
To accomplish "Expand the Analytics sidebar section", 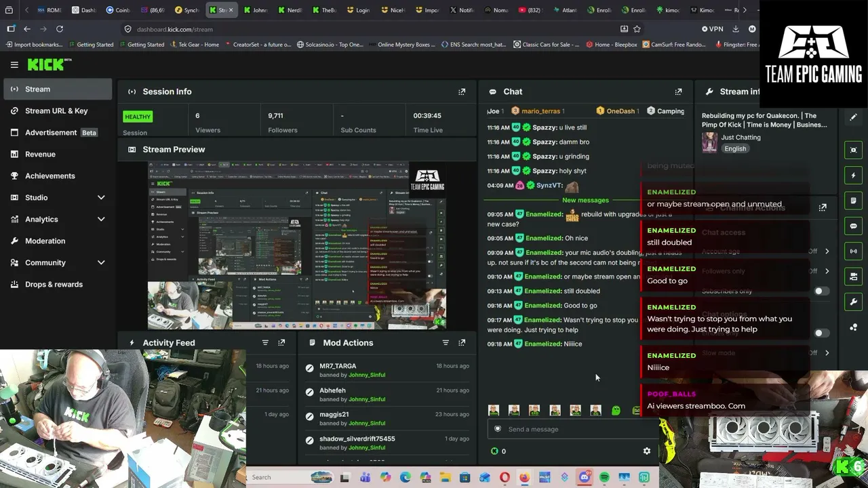I will [101, 219].
